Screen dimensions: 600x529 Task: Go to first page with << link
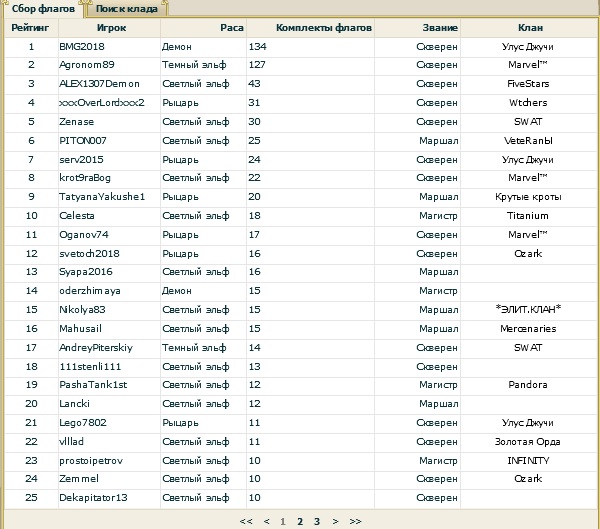(246, 521)
